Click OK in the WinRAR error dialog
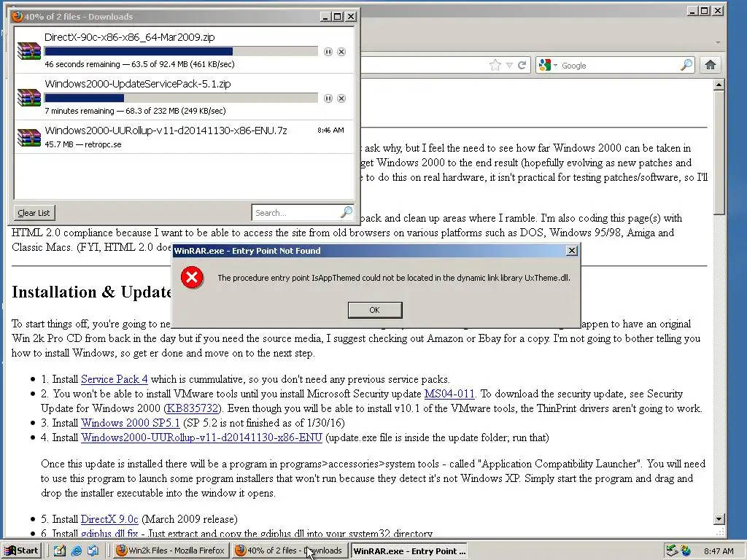 point(375,310)
